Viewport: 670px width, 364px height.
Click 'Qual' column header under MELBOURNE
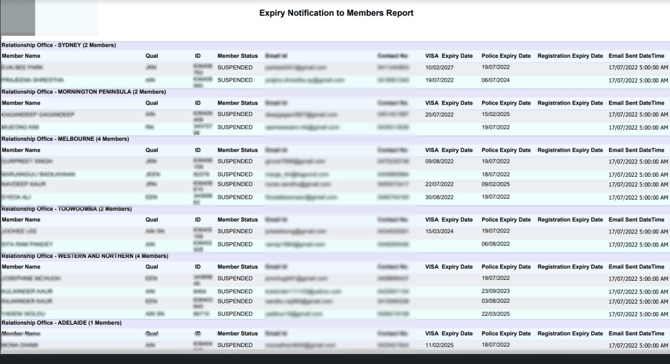pos(152,150)
